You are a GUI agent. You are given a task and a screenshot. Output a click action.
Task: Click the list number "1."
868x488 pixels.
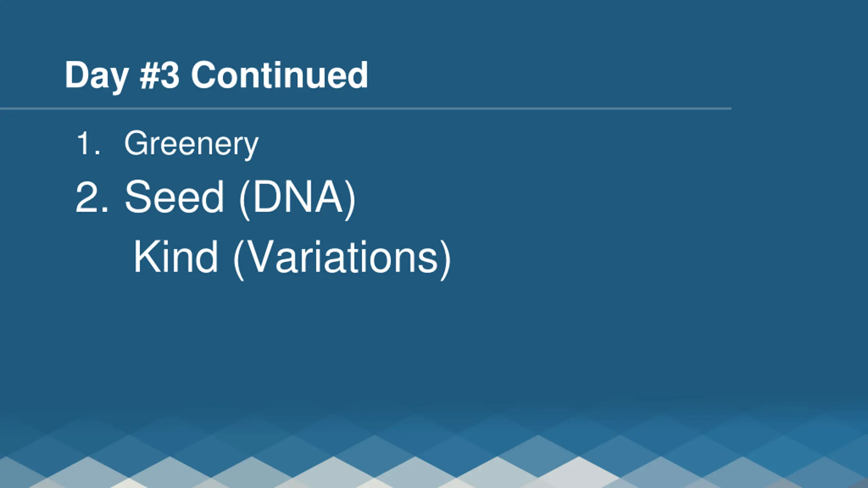click(88, 143)
